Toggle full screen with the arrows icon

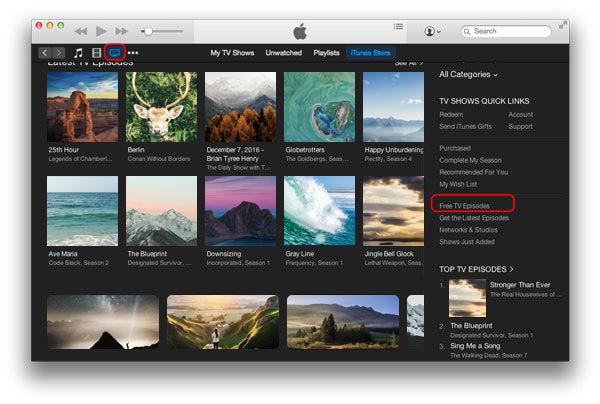tap(562, 26)
